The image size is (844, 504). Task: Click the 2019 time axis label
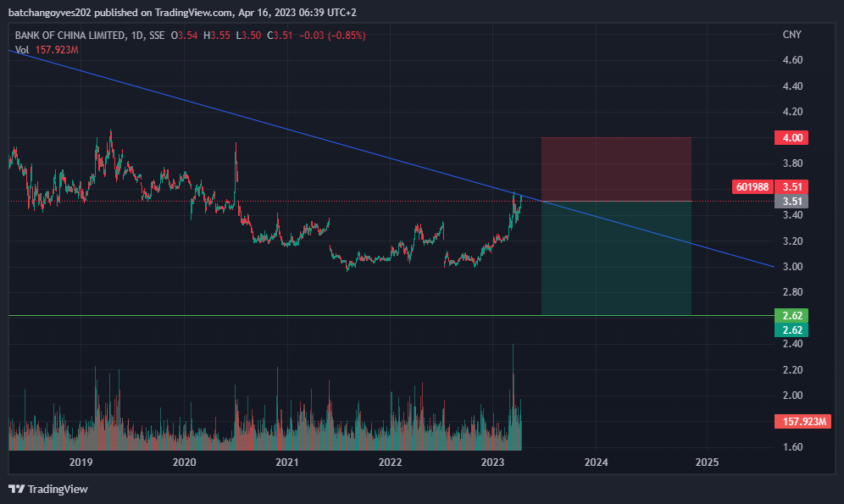81,462
